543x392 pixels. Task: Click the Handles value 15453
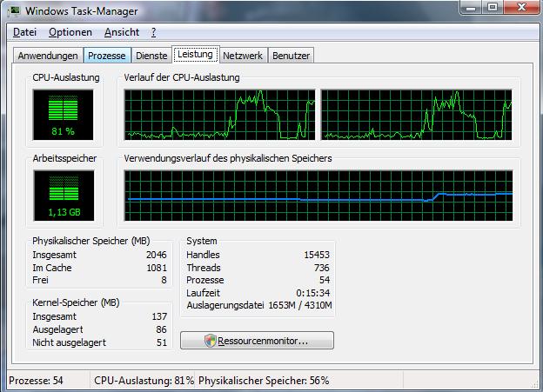pyautogui.click(x=317, y=255)
